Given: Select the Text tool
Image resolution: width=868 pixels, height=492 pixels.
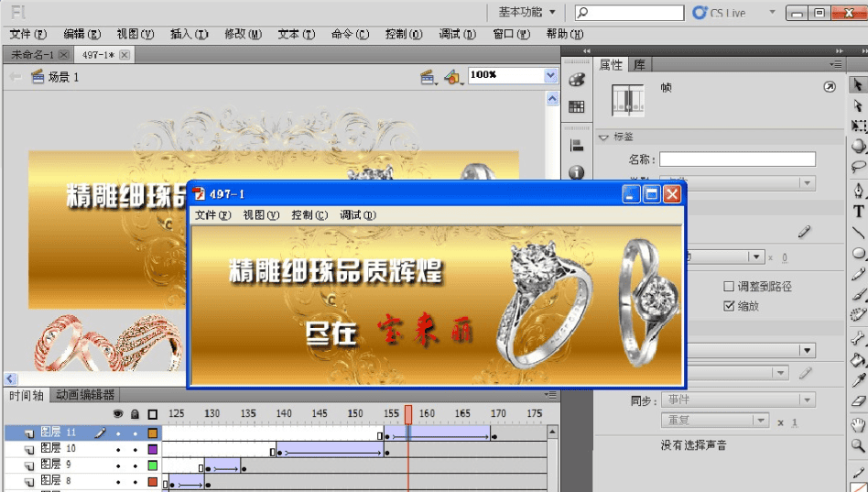Looking at the screenshot, I should [x=859, y=212].
